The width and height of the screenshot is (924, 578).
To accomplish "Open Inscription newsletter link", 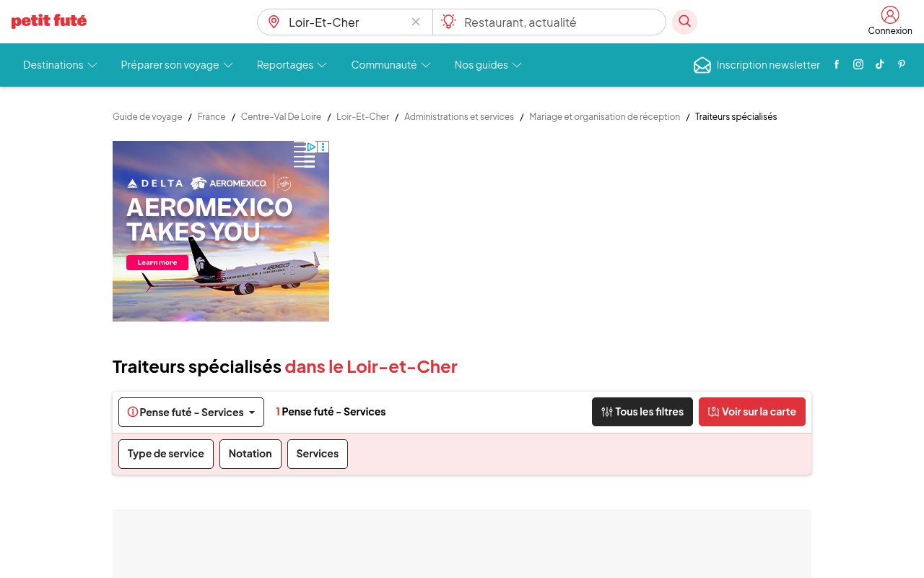I will point(768,65).
